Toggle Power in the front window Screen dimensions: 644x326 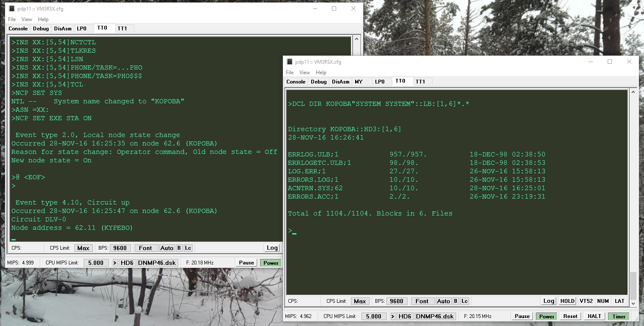pos(546,316)
